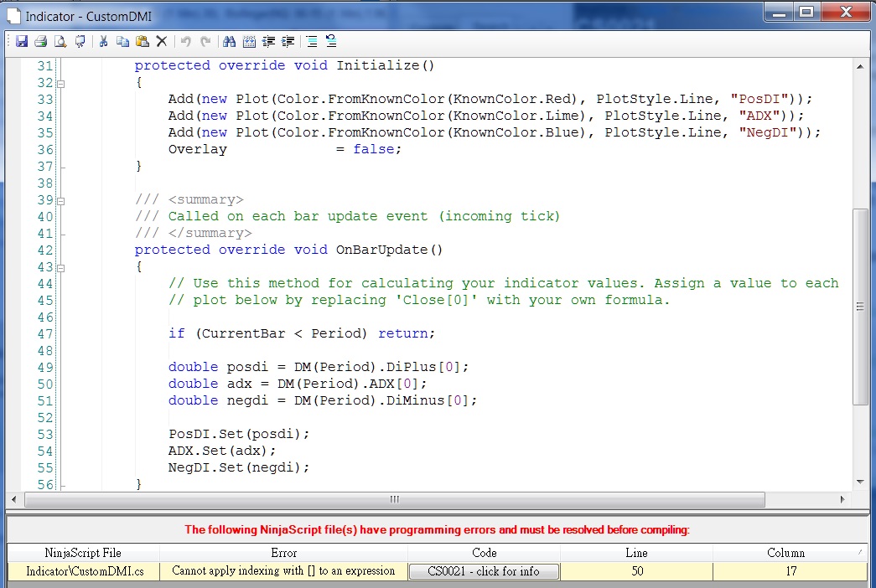Click the grid icon with arrows next to the binoculars
Image resolution: width=876 pixels, height=588 pixels.
coord(249,41)
